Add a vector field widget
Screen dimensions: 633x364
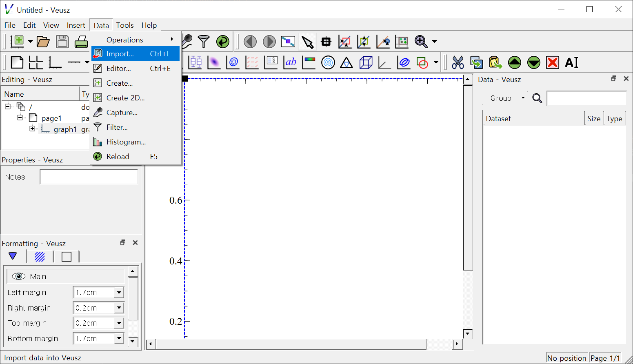click(x=252, y=62)
